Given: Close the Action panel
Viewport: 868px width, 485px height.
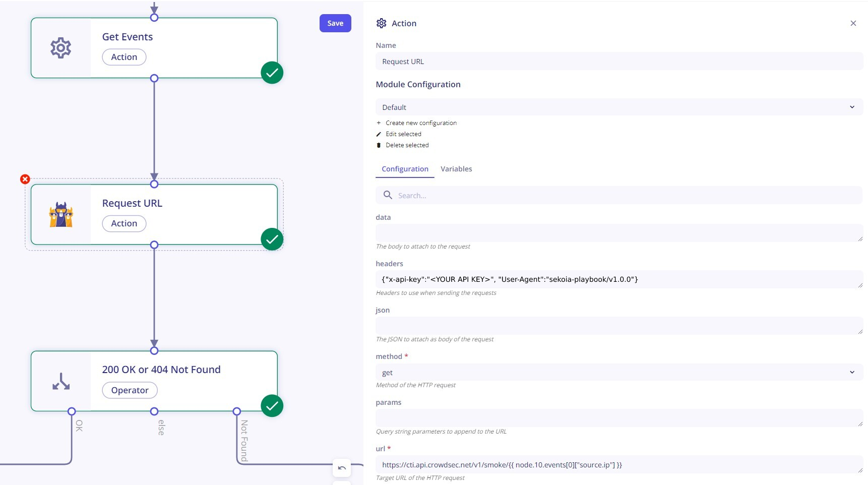Looking at the screenshot, I should click(853, 23).
